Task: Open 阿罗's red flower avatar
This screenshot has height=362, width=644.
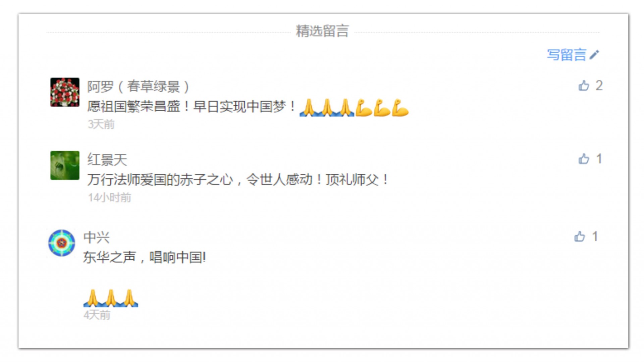Action: tap(65, 92)
